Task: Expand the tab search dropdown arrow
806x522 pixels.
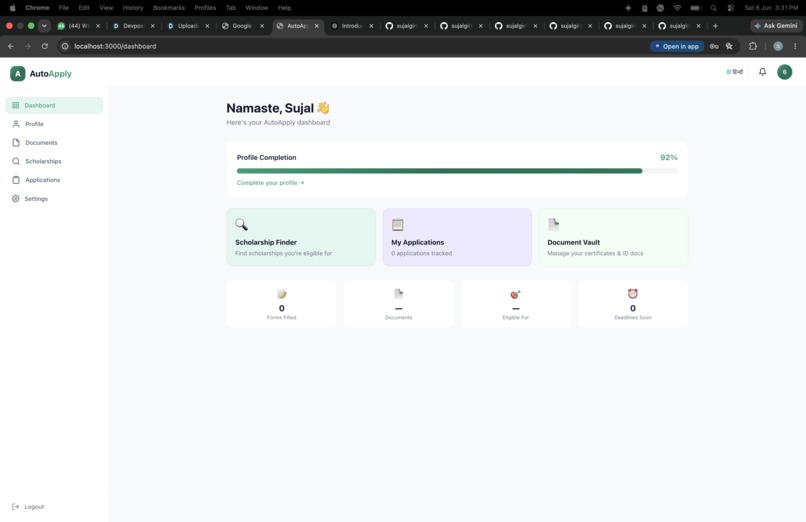Action: [x=44, y=26]
